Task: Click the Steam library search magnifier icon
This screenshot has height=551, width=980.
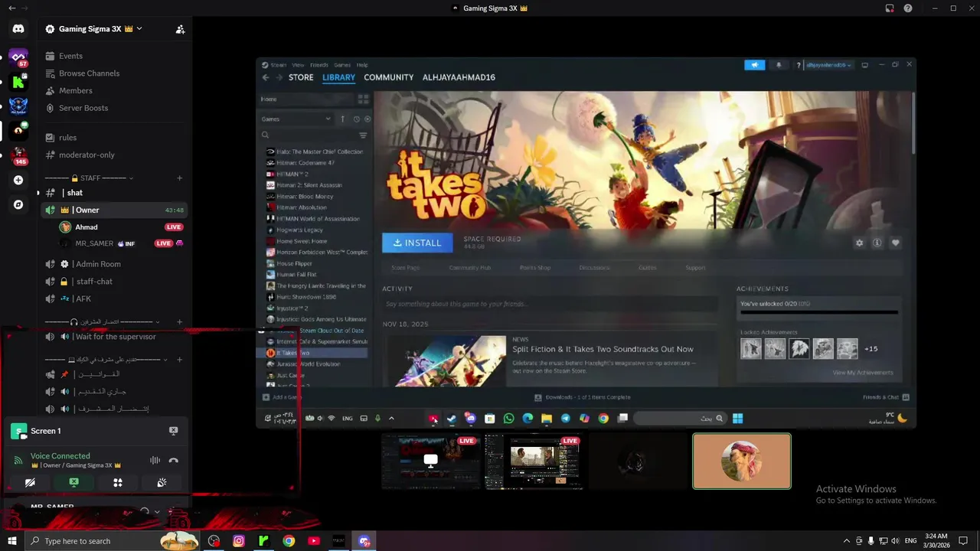Action: coord(266,135)
